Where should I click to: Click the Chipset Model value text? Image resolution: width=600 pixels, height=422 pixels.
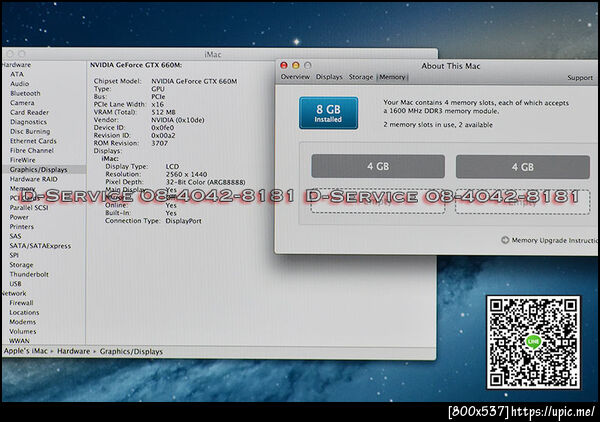click(x=194, y=81)
